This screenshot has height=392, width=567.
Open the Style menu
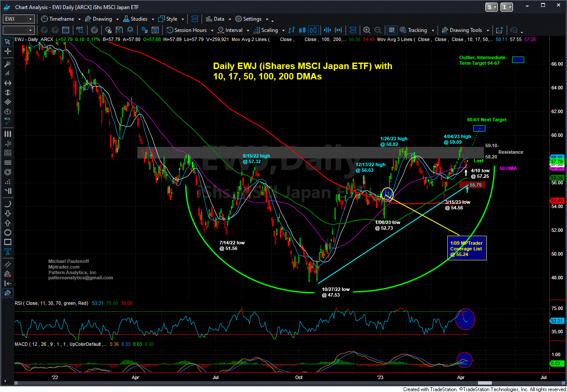point(168,19)
